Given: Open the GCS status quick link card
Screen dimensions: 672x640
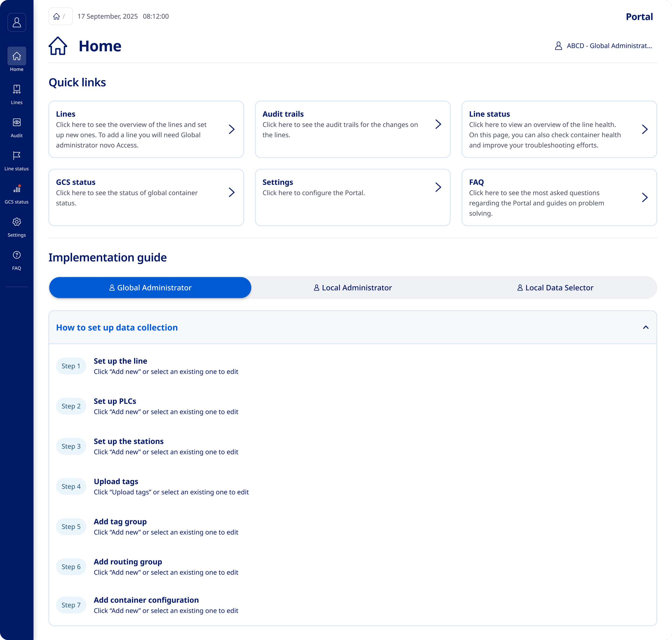Looking at the screenshot, I should tap(146, 197).
